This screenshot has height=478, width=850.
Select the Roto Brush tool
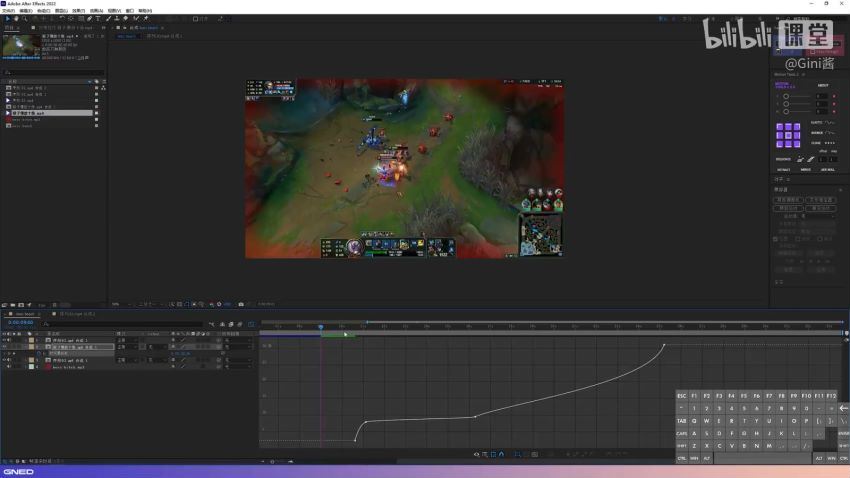[x=136, y=18]
